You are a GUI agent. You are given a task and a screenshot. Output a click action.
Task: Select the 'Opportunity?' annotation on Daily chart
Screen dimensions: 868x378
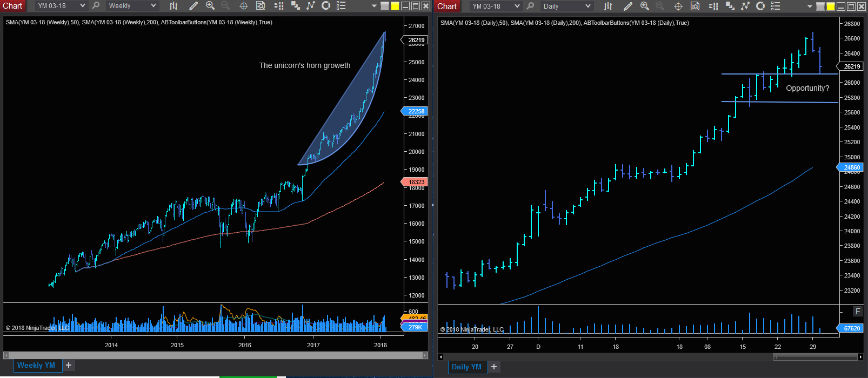807,88
